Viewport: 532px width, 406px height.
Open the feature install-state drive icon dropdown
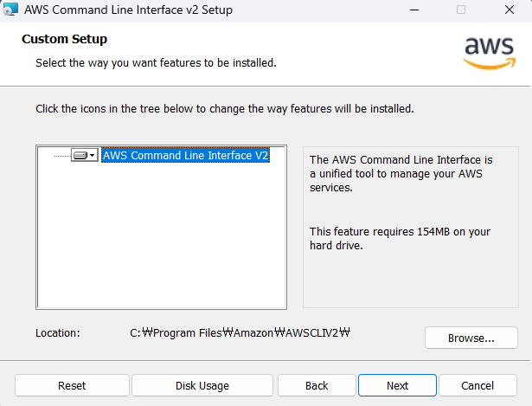pyautogui.click(x=85, y=155)
